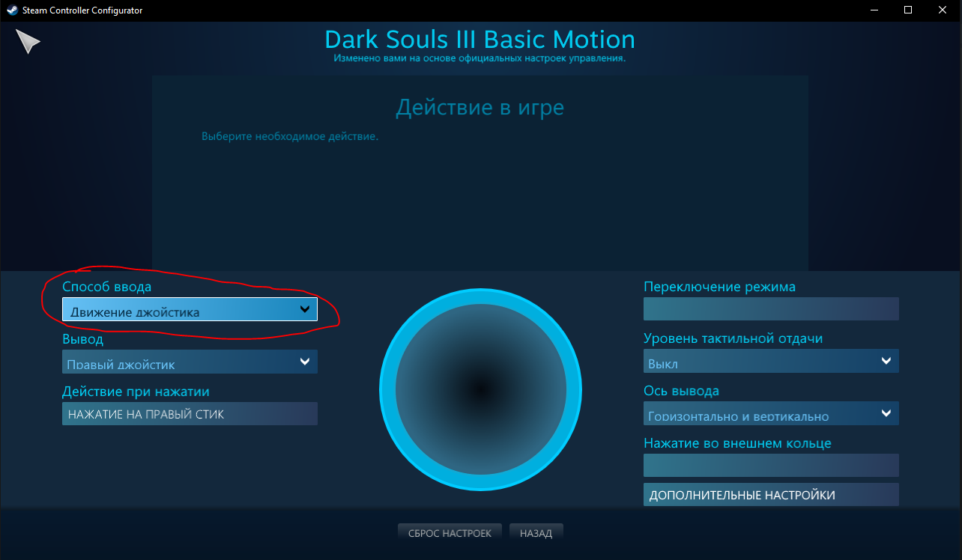
Task: Click the Действие при нажатии label
Action: (x=136, y=392)
